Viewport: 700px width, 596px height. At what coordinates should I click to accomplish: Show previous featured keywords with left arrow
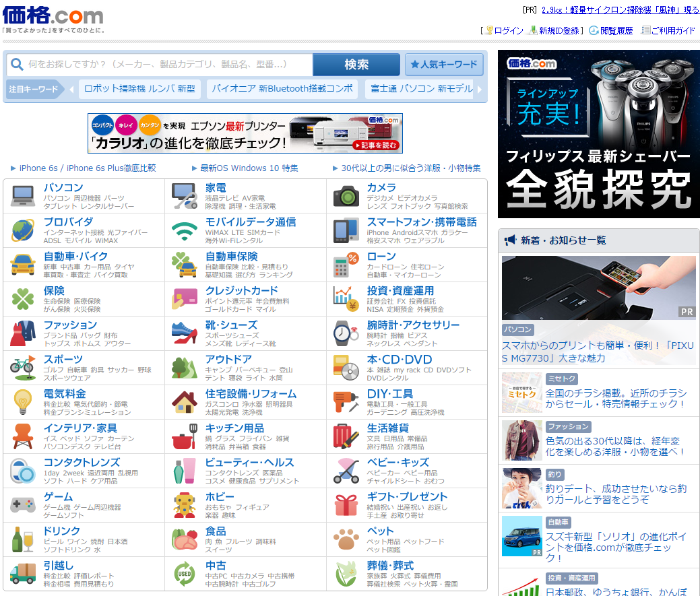(71, 89)
